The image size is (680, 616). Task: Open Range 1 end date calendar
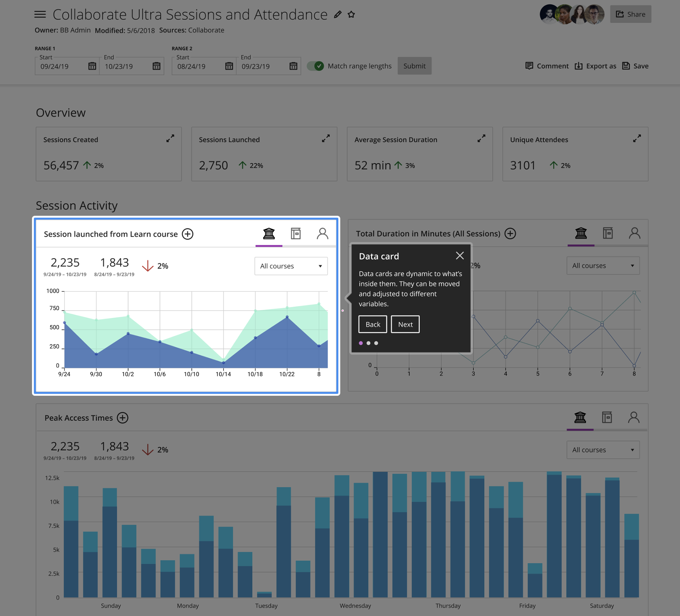(156, 66)
